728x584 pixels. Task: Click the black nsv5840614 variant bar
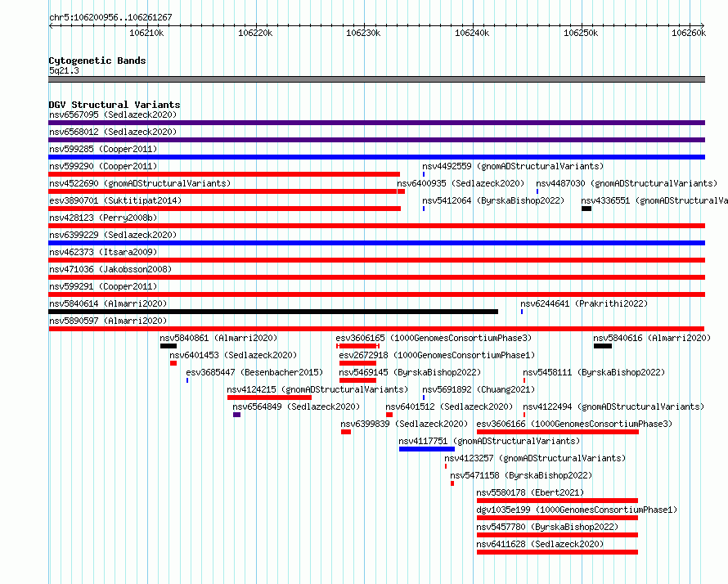tap(273, 312)
